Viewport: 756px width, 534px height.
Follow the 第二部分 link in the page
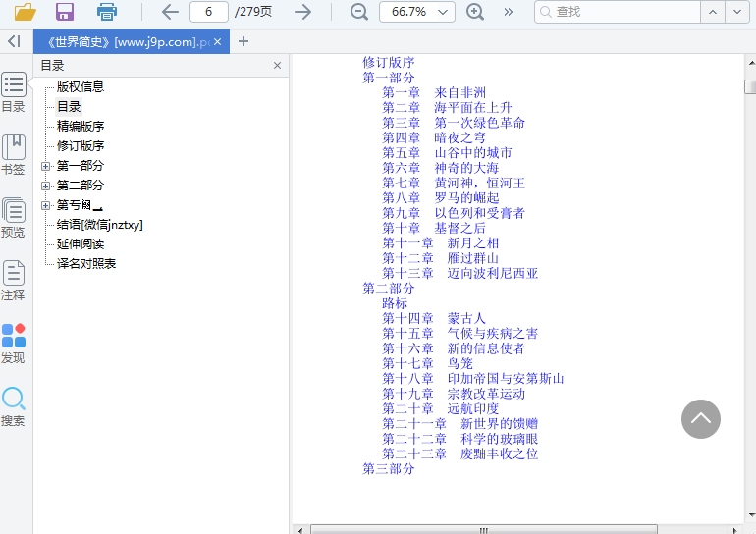(x=389, y=289)
